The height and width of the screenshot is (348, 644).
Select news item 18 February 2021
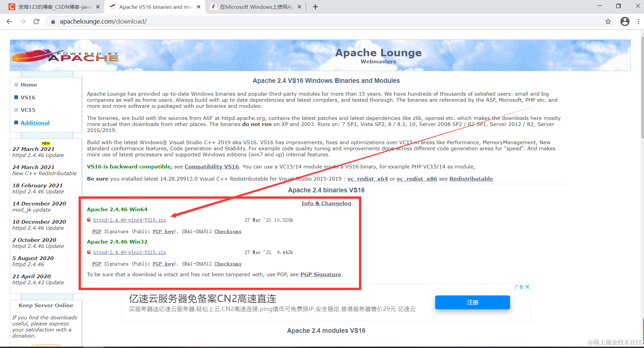click(37, 186)
